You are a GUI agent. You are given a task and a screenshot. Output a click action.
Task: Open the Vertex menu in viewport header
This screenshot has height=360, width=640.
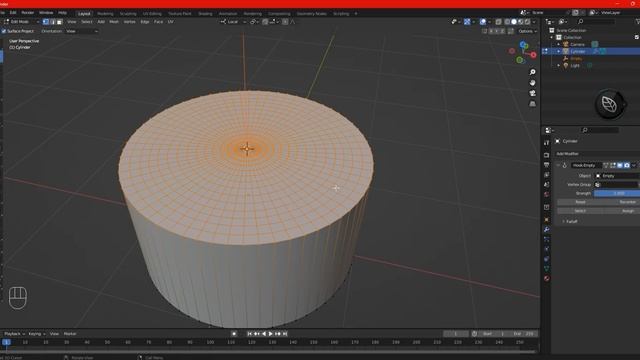point(129,22)
